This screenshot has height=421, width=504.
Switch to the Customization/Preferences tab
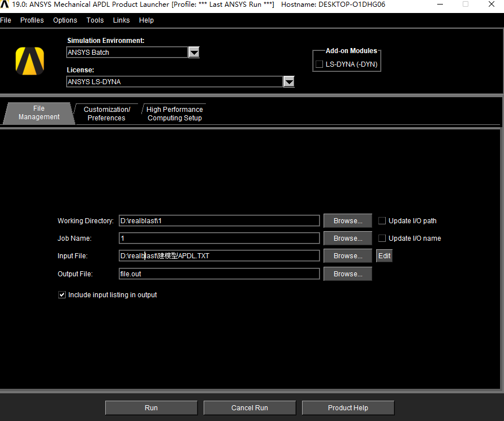107,114
